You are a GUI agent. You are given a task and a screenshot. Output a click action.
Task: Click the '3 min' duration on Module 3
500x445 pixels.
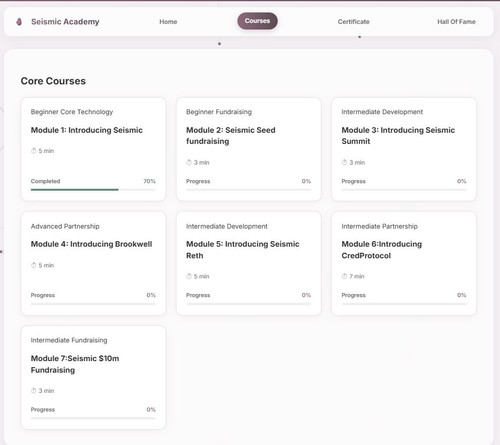point(357,163)
